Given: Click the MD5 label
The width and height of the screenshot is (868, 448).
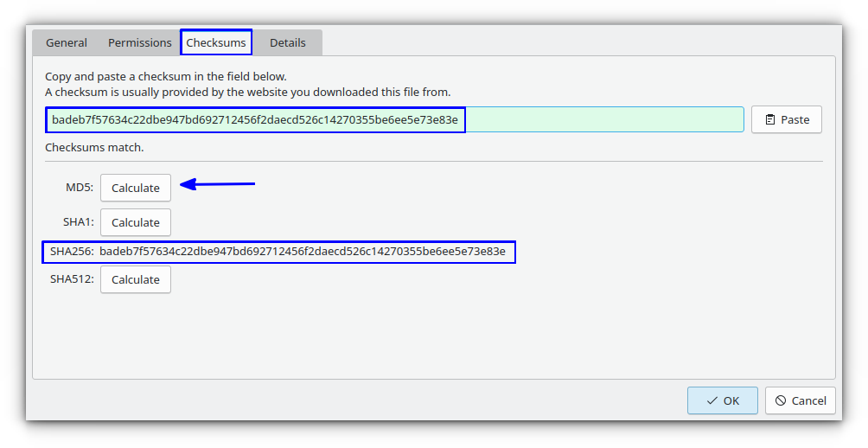Looking at the screenshot, I should point(79,188).
